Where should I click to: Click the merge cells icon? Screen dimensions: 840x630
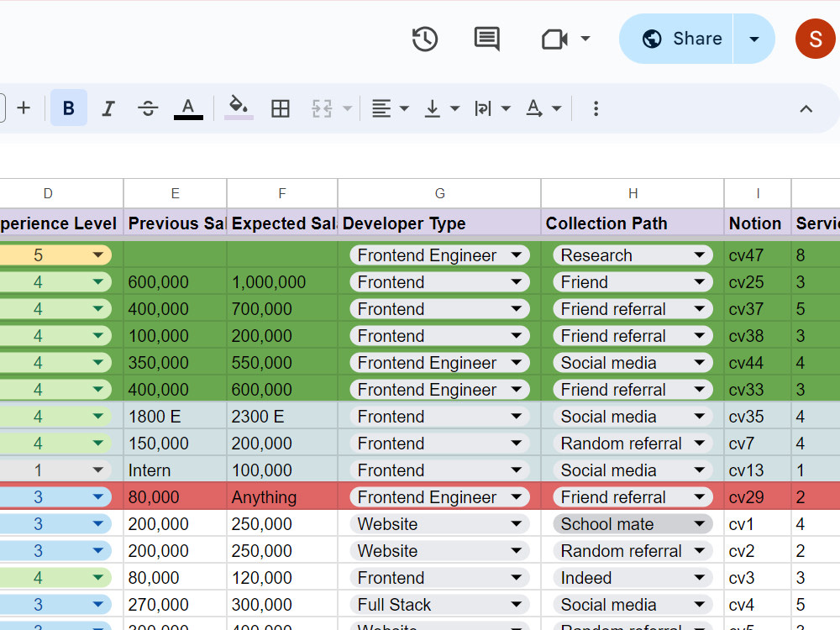point(322,108)
